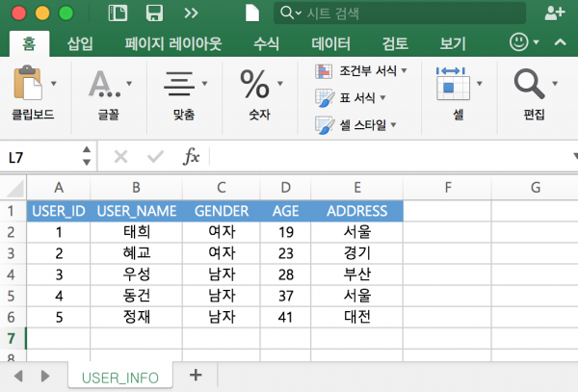578x392 pixels.
Task: Expand the 셀 group dropdown arrow
Action: pos(480,83)
